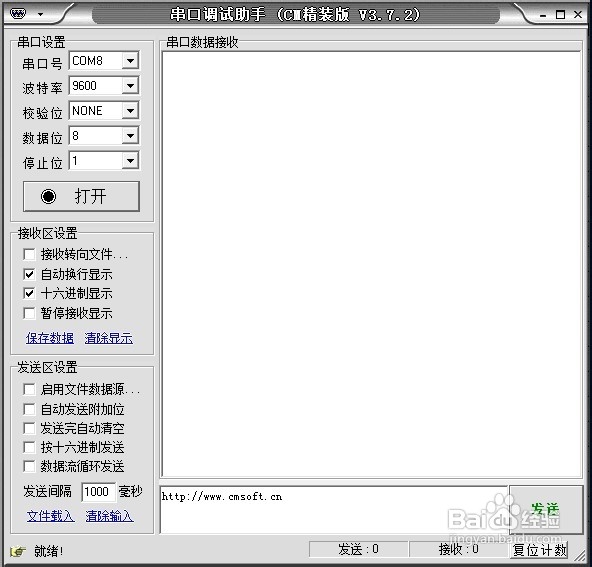Maximize the serial debug assistant window

pyautogui.click(x=560, y=15)
